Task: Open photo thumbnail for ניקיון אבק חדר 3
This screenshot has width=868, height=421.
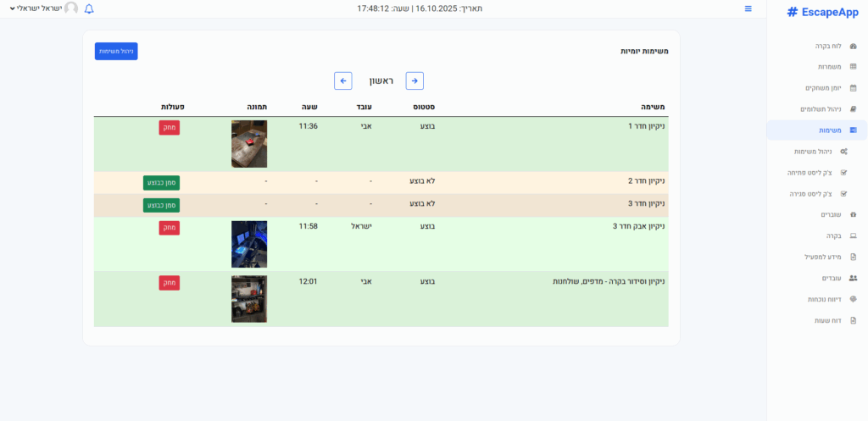Action: coord(249,244)
